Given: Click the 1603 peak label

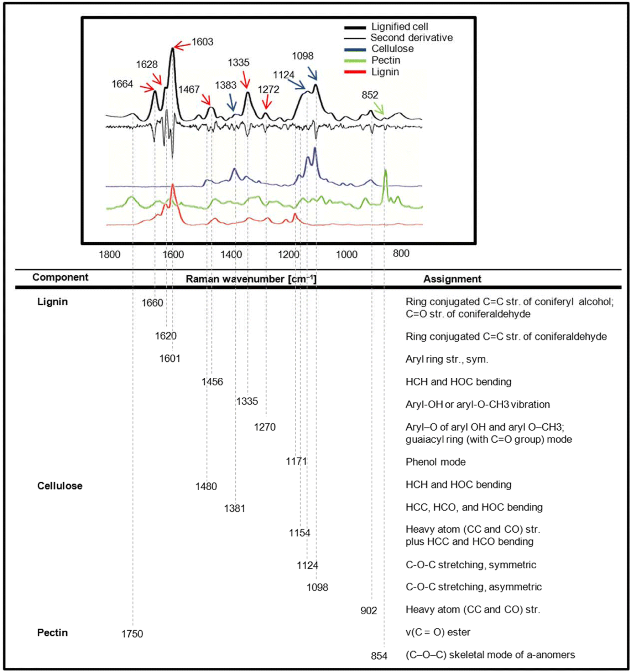Looking at the screenshot, I should point(202,42).
